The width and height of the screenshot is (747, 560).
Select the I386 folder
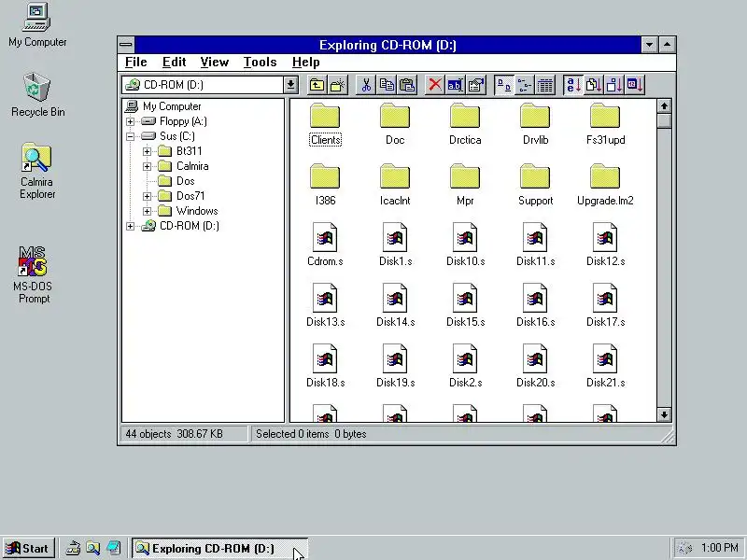[x=325, y=185]
